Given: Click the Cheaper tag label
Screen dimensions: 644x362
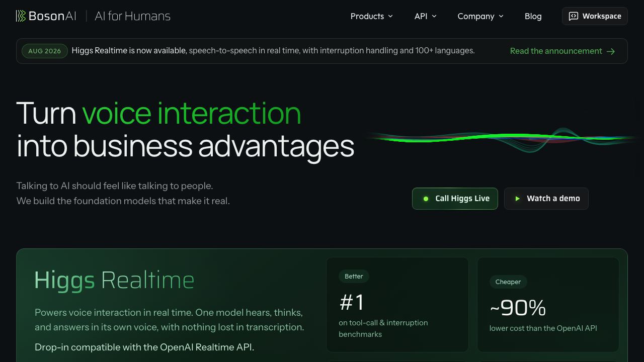Looking at the screenshot, I should click(x=508, y=282).
